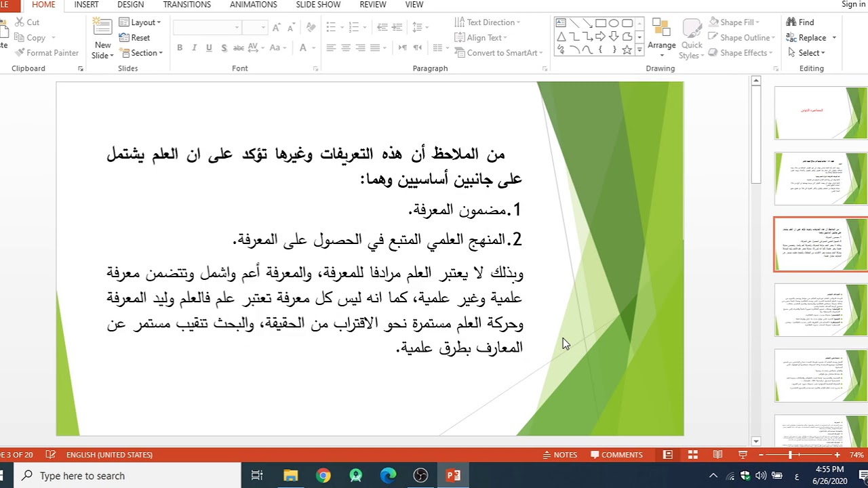This screenshot has height=488, width=868.
Task: Select the Isosceles Triangle shape in gallery
Action: [x=561, y=37]
